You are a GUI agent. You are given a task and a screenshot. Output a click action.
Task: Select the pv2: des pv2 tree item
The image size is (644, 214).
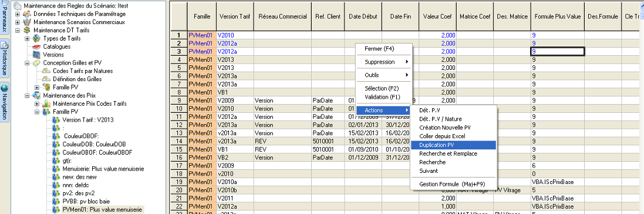[x=79, y=193]
